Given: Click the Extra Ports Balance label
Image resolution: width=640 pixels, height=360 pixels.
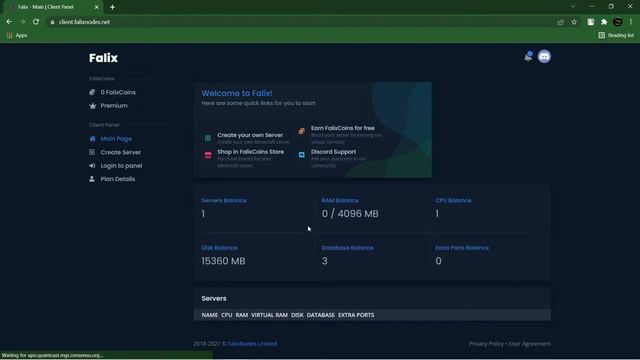Looking at the screenshot, I should pyautogui.click(x=462, y=248).
